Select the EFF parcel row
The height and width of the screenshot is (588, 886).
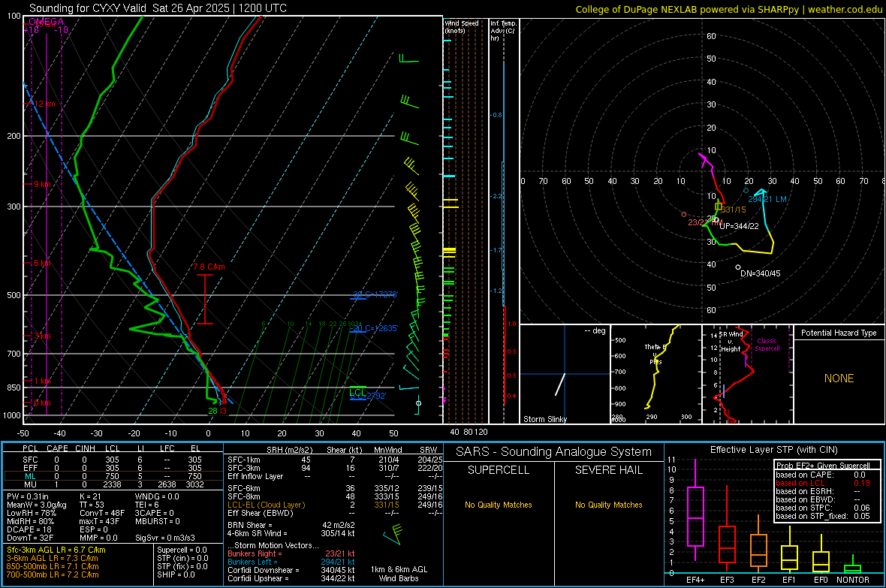tap(113, 468)
